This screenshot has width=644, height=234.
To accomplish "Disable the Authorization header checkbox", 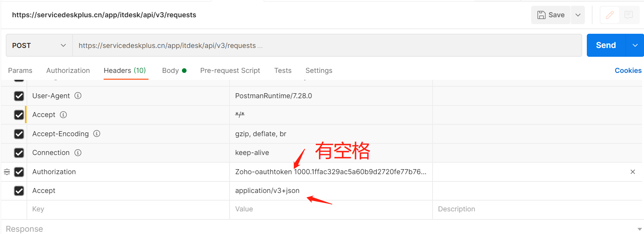I will (x=19, y=172).
